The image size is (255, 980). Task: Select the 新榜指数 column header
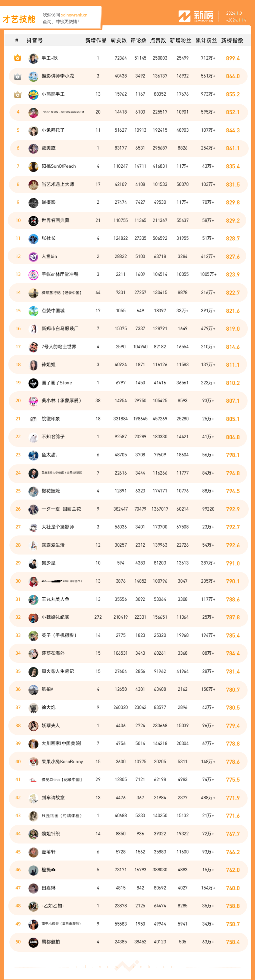pyautogui.click(x=232, y=40)
